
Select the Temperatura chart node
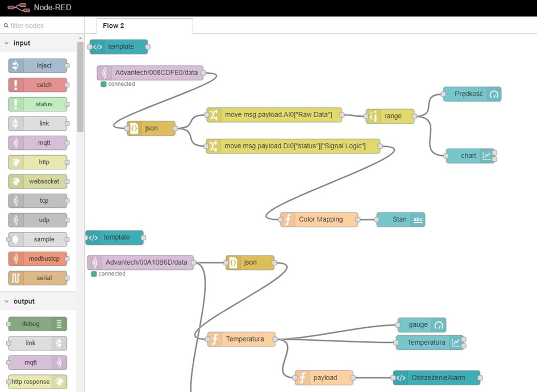[430, 343]
